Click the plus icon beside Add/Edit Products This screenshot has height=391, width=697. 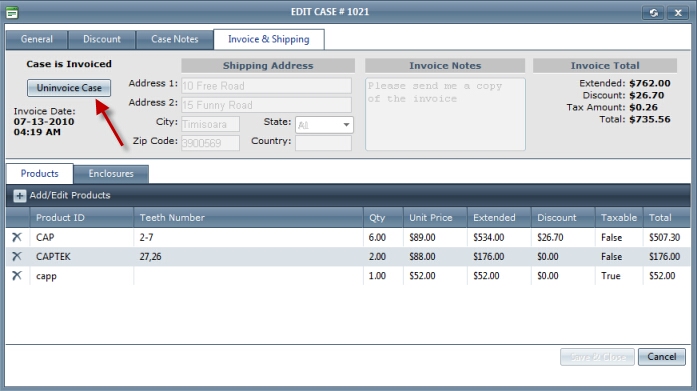click(x=19, y=196)
